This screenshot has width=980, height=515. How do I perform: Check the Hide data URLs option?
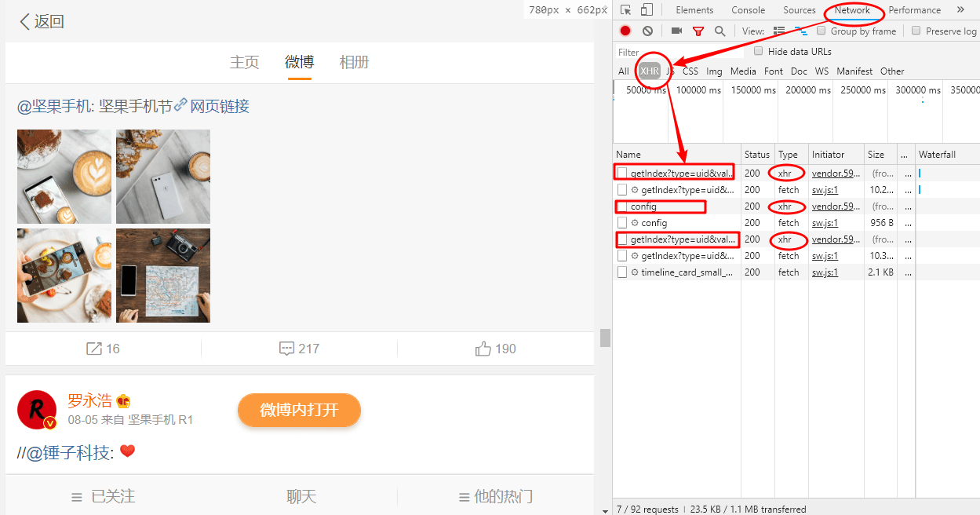(758, 51)
